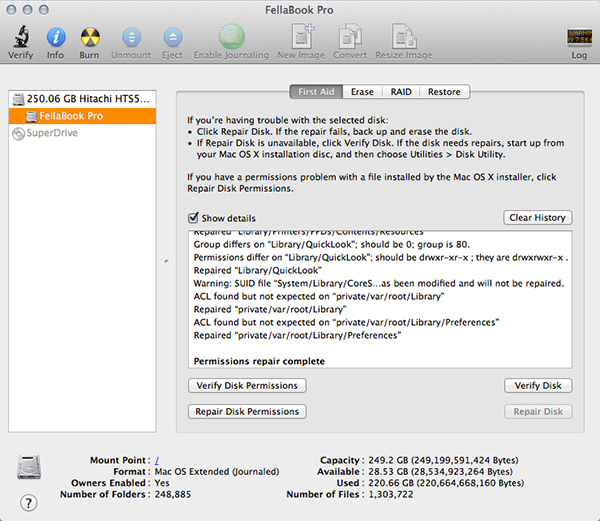Screen dimensions: 600x521
Task: Open the Log icon in toolbar
Action: [579, 37]
